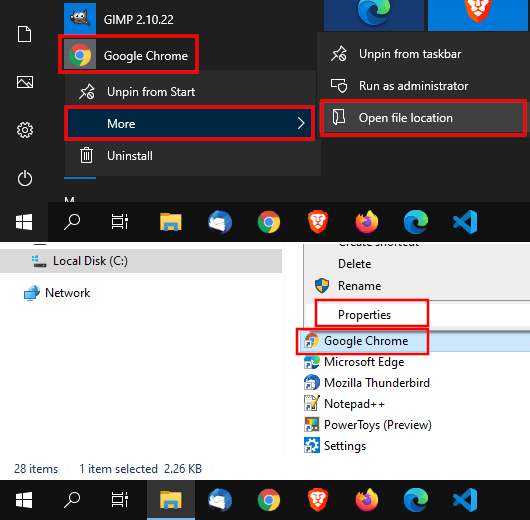Launch Firefox from lower taskbar
Screen dimensions: 530x520
pos(367,500)
